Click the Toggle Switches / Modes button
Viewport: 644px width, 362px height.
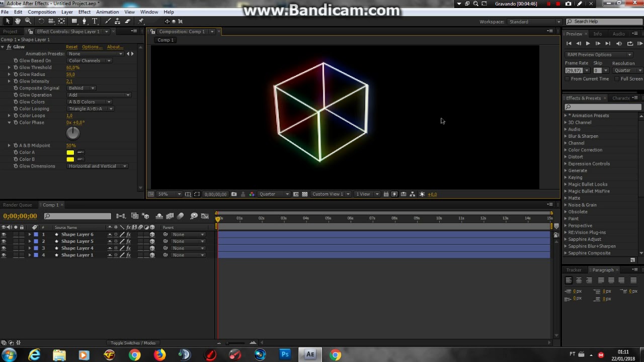pos(133,343)
